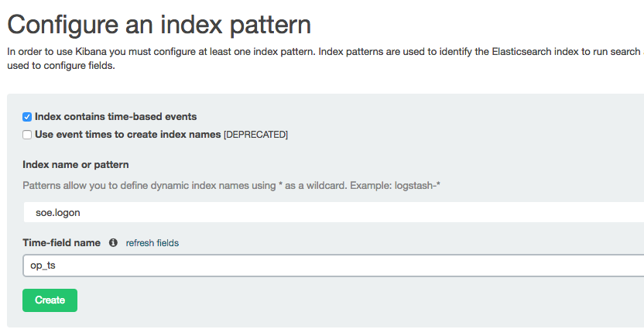The width and height of the screenshot is (644, 336).
Task: Focus the index name field containing soe.logon
Action: 333,212
